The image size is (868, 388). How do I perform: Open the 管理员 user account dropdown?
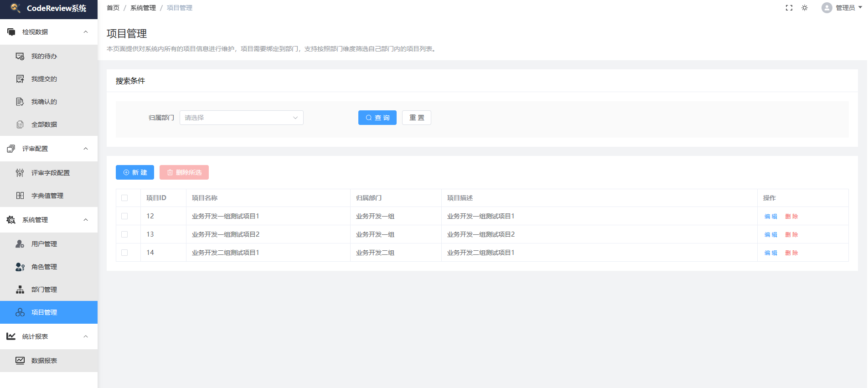842,8
